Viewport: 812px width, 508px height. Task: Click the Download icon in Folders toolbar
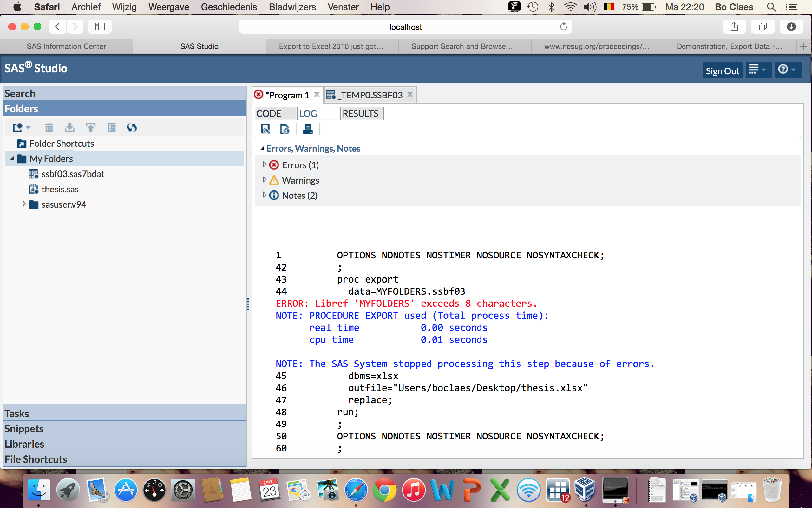pyautogui.click(x=70, y=128)
